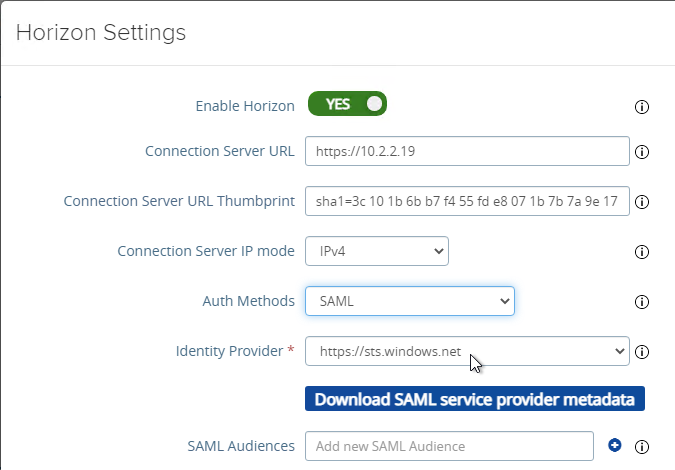The width and height of the screenshot is (675, 470).
Task: Click the Enable Horizon label
Action: [245, 106]
